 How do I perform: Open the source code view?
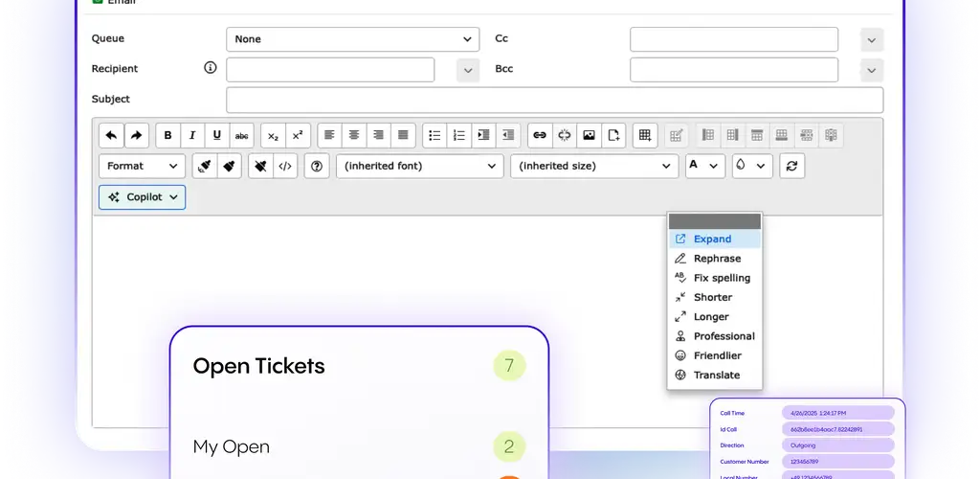coord(284,166)
